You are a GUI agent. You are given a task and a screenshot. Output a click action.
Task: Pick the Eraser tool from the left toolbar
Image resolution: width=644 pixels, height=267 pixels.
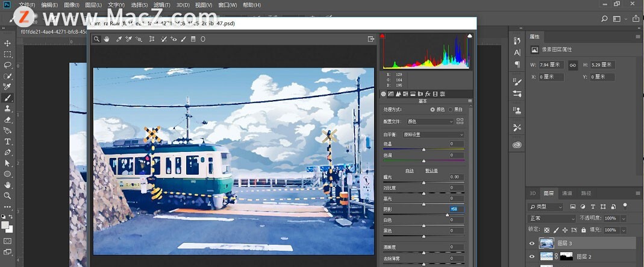coord(8,120)
